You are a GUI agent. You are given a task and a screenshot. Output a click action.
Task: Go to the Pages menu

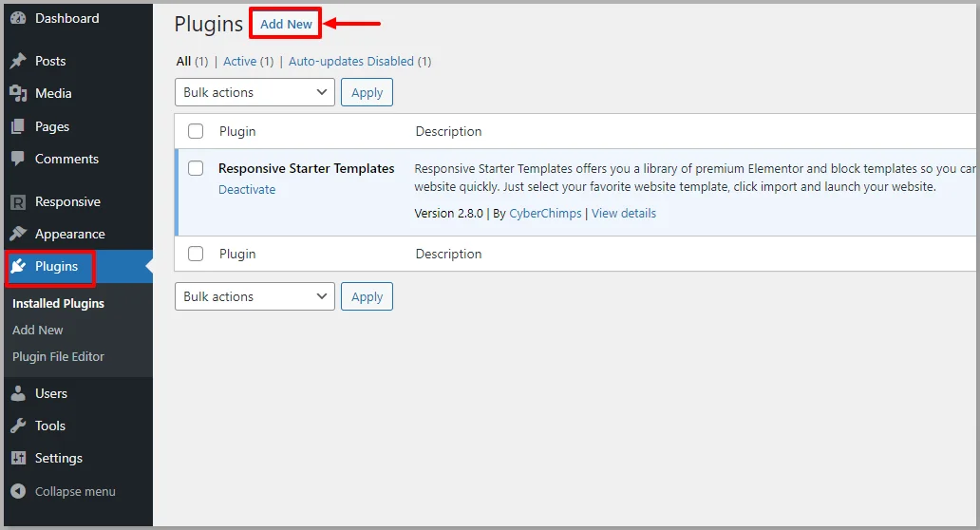(52, 126)
